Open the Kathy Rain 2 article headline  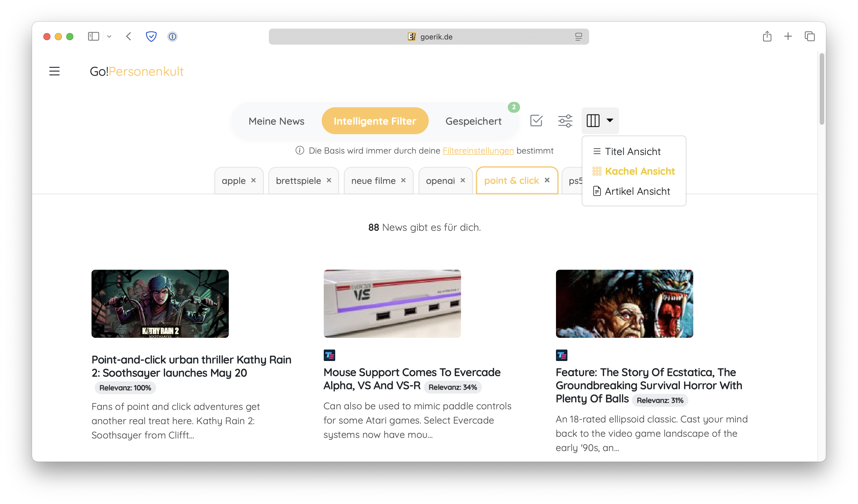192,366
